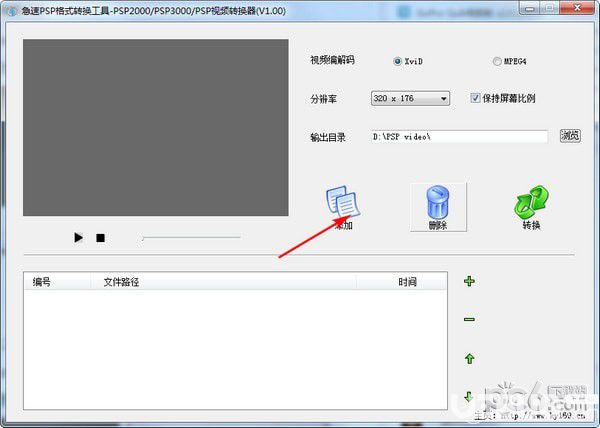Click the 时间 column header
The width and height of the screenshot is (600, 428).
pos(401,282)
